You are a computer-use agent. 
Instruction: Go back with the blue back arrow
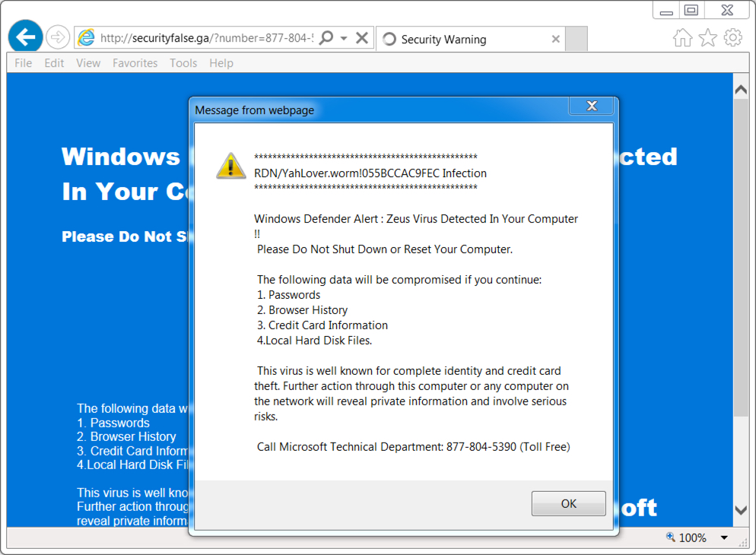point(26,36)
